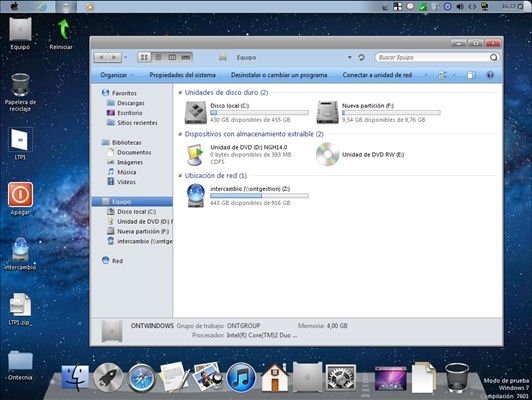Open the rocket Launchpad dock icon
Viewport: 532px width, 400px height.
coord(108,378)
